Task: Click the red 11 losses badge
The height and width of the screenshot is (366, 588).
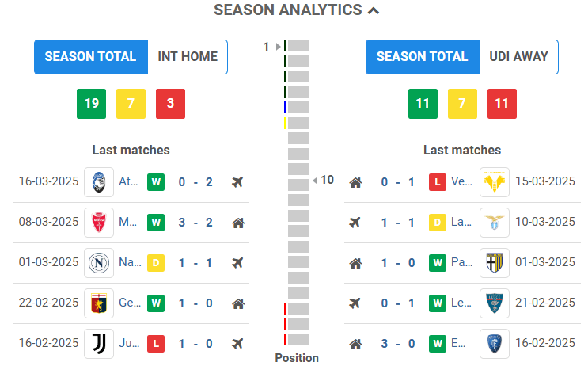Action: [502, 104]
